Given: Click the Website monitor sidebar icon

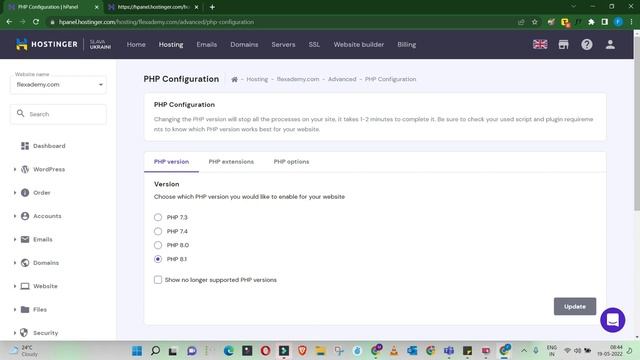Looking at the screenshot, I should click(25, 286).
